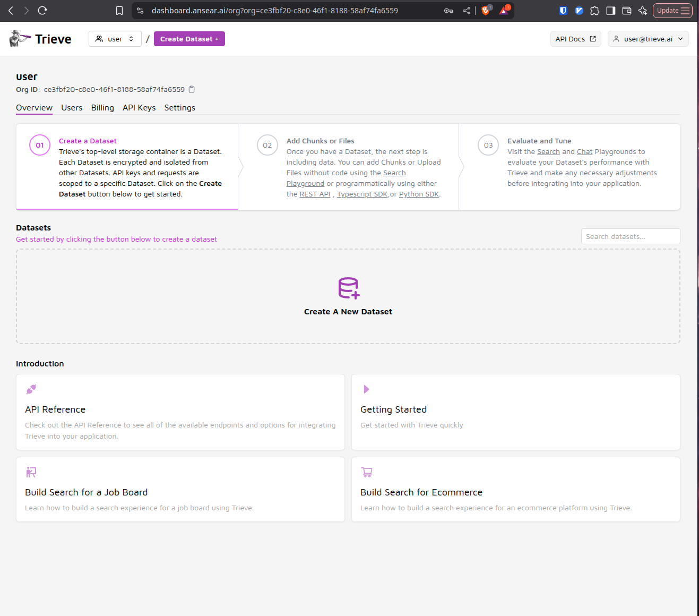
Task: Follow the Typescript SDK link
Action: 362,194
